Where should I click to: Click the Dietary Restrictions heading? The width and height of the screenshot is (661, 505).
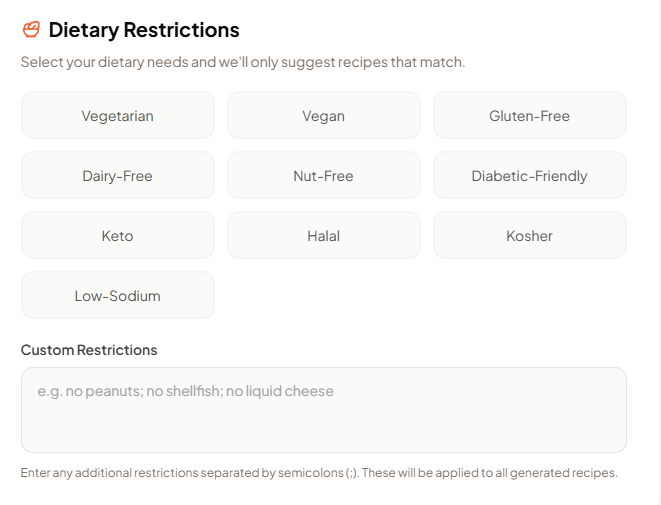(144, 30)
